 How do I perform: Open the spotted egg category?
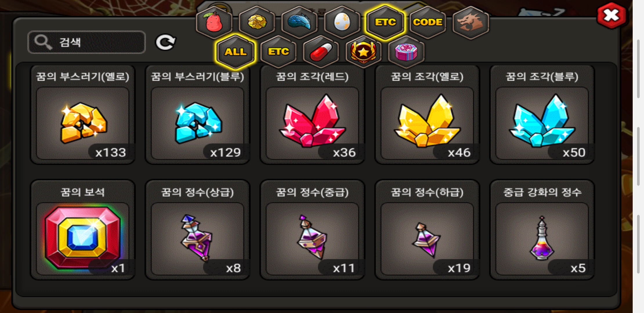[342, 22]
